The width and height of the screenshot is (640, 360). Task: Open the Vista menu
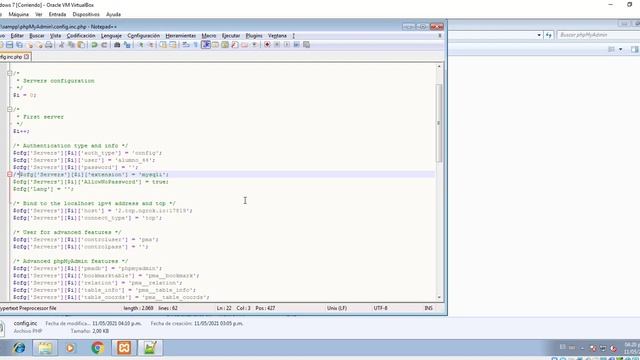tap(56, 36)
